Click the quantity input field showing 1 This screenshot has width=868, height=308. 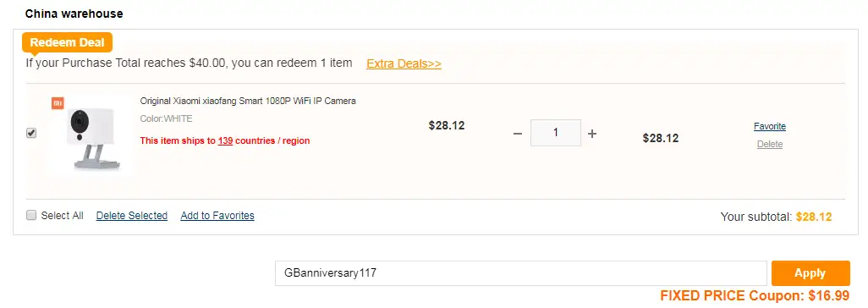(x=556, y=133)
